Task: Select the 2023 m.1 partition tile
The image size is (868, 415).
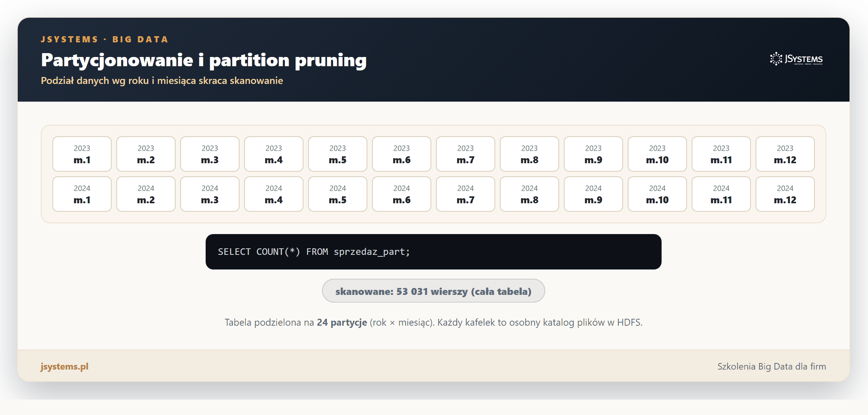Action: tap(82, 154)
